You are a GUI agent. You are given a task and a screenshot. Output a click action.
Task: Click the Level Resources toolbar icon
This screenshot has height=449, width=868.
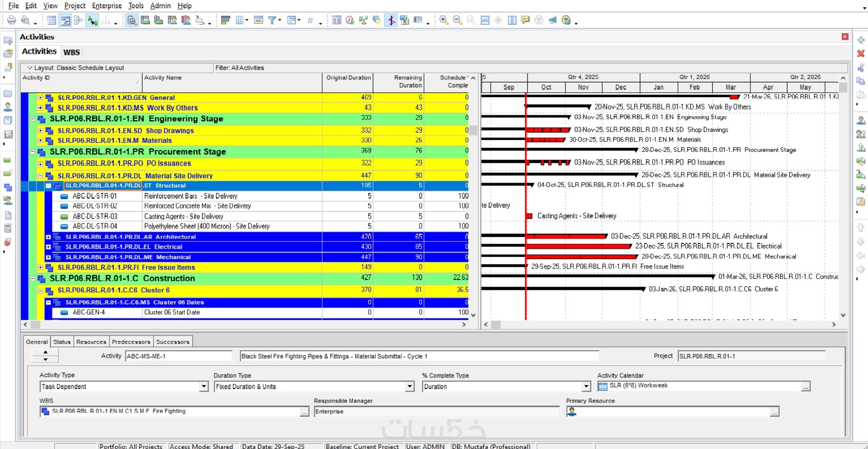(x=363, y=20)
